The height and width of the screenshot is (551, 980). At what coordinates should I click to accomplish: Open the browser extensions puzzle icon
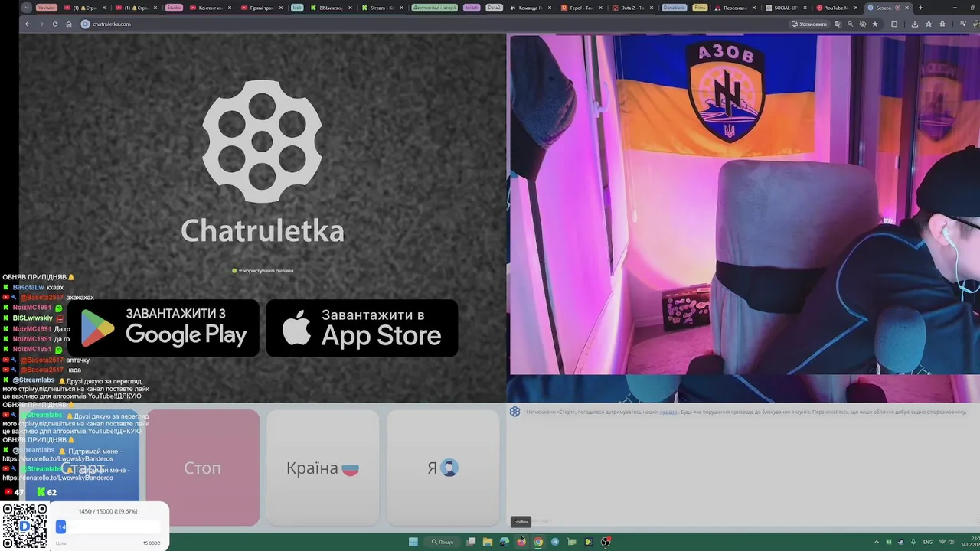[x=894, y=24]
